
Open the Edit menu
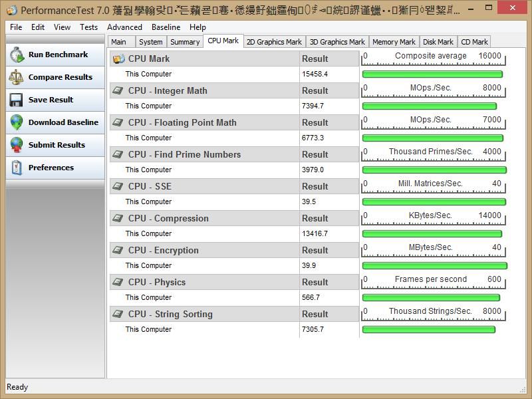(x=38, y=27)
